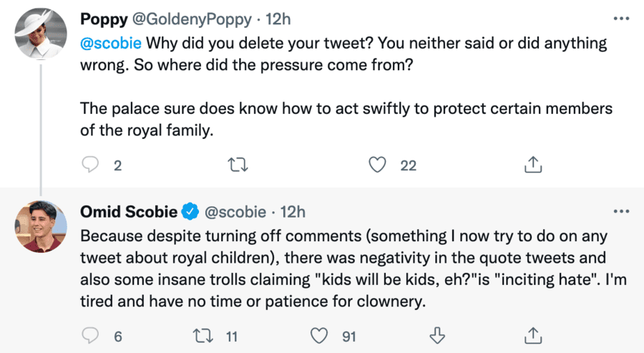Like Omid Scobie's tweet

[318, 334]
